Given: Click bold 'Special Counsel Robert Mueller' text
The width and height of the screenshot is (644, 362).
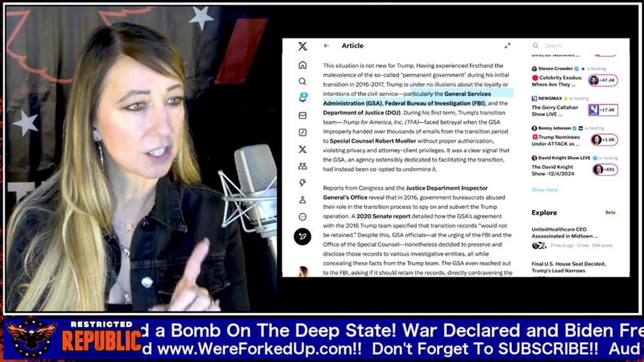Looking at the screenshot, I should click(x=373, y=141).
